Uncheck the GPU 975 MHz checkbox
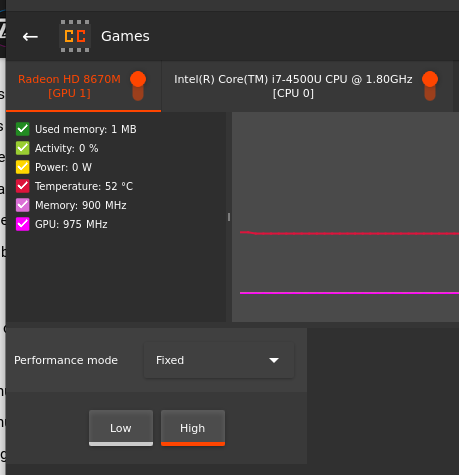Image resolution: width=459 pixels, height=475 pixels. tap(23, 224)
